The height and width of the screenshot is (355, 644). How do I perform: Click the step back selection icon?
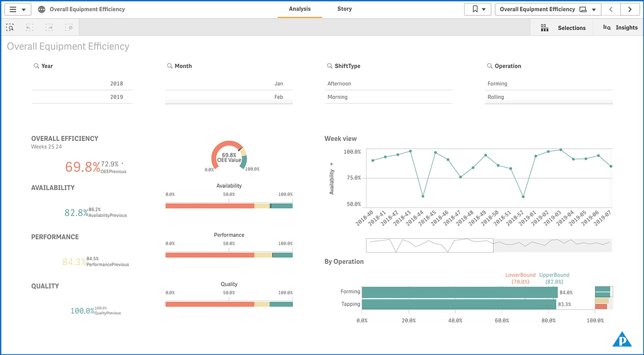click(30, 28)
